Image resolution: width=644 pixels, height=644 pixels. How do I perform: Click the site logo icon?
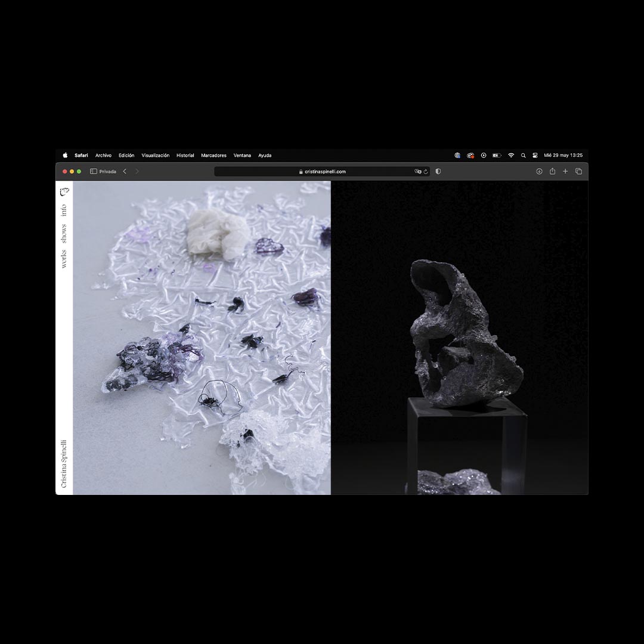tap(64, 192)
